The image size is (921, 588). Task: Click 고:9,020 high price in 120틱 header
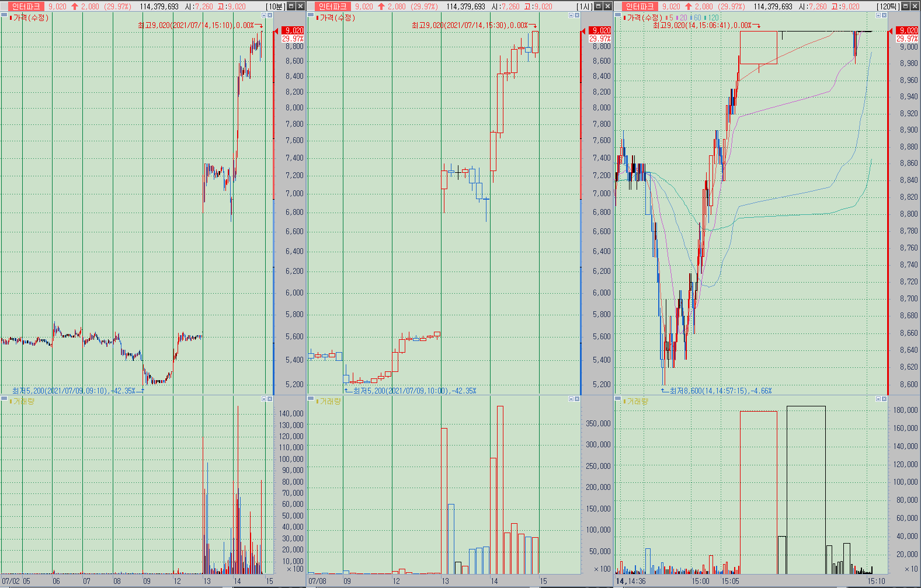(x=846, y=6)
